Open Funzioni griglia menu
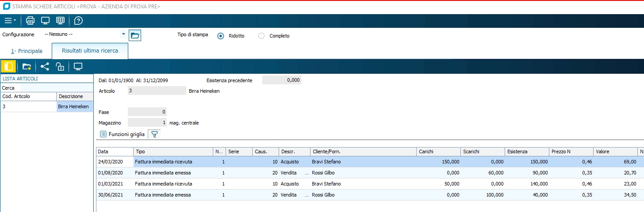This screenshot has height=212, width=644. [123, 134]
